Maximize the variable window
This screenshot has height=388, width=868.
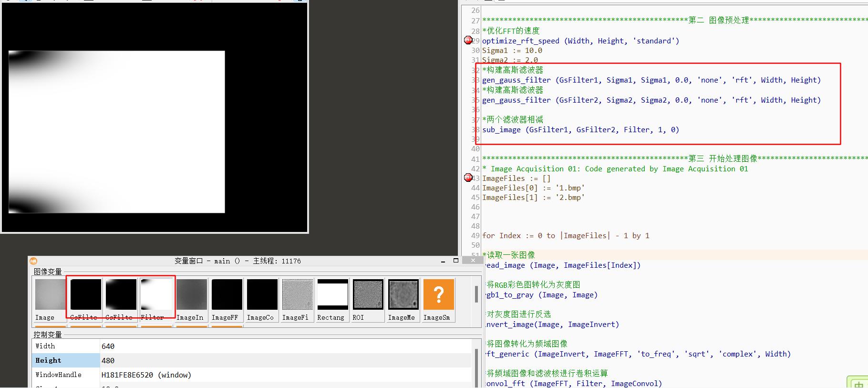[x=455, y=261]
